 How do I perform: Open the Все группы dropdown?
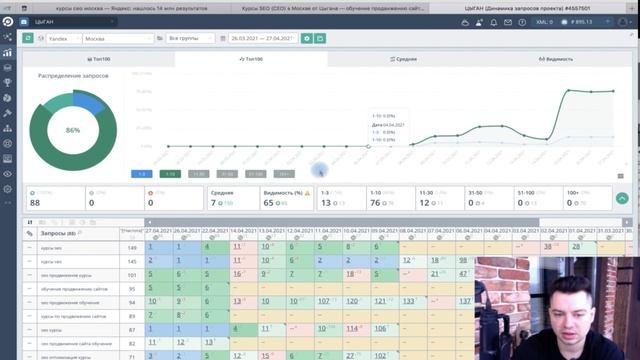190,38
